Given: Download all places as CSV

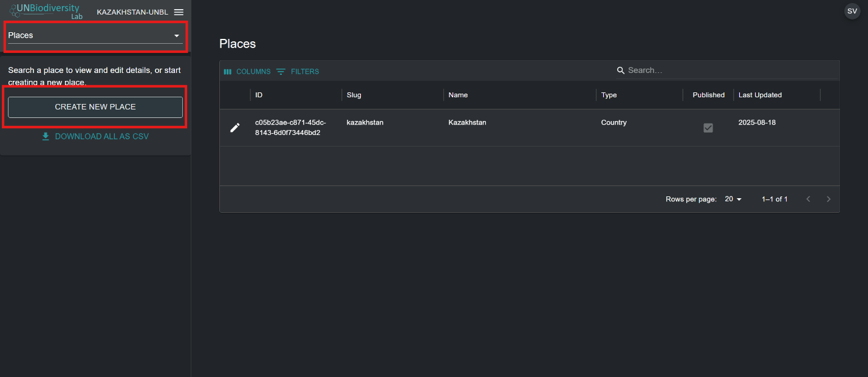Looking at the screenshot, I should (95, 136).
